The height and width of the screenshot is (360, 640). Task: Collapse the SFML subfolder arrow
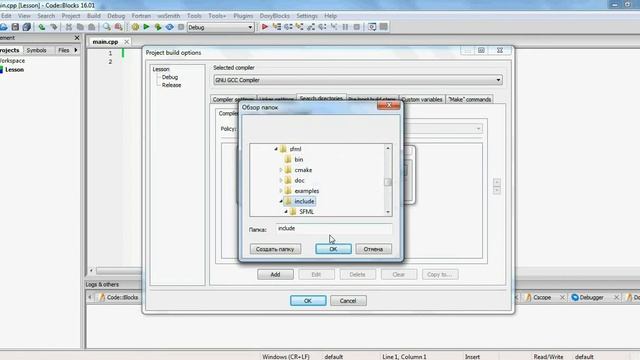tap(286, 211)
